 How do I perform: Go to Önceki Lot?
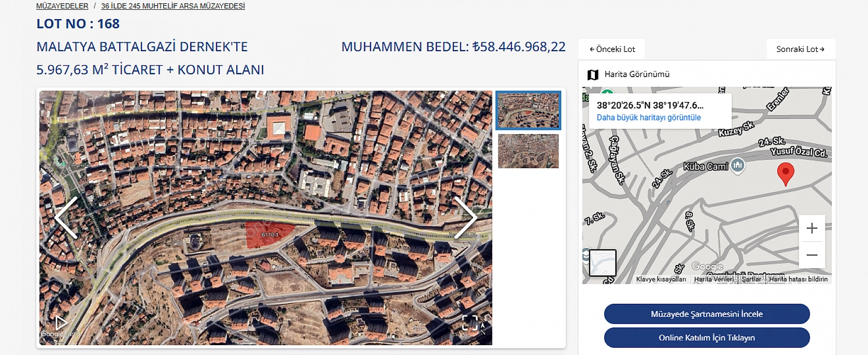point(612,49)
